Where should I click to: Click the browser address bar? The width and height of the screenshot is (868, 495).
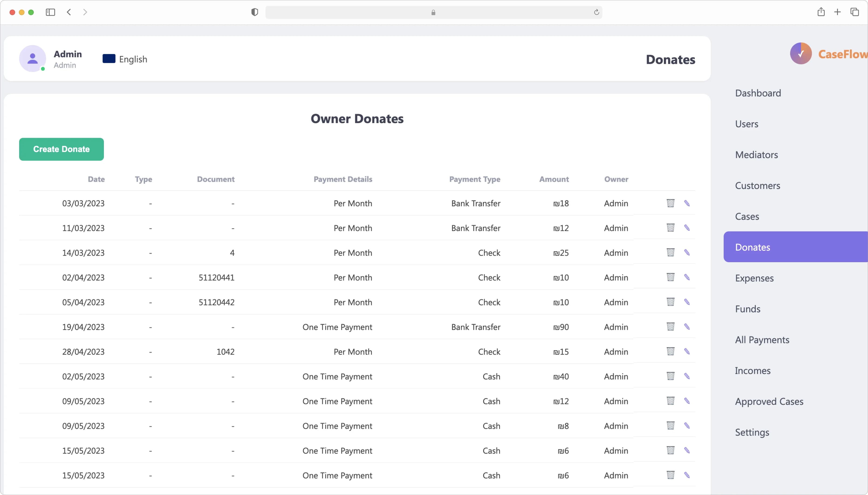[x=434, y=12]
